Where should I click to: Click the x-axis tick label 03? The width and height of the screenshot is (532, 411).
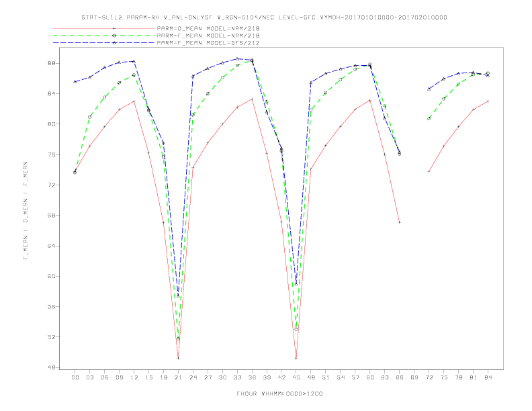pyautogui.click(x=89, y=377)
